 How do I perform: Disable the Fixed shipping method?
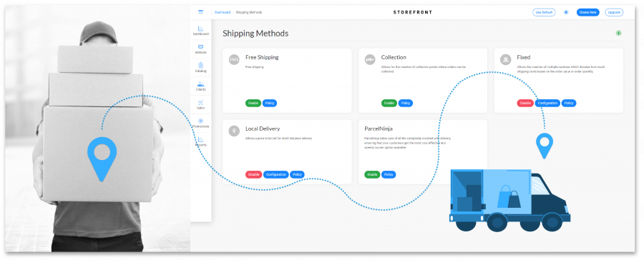point(525,104)
